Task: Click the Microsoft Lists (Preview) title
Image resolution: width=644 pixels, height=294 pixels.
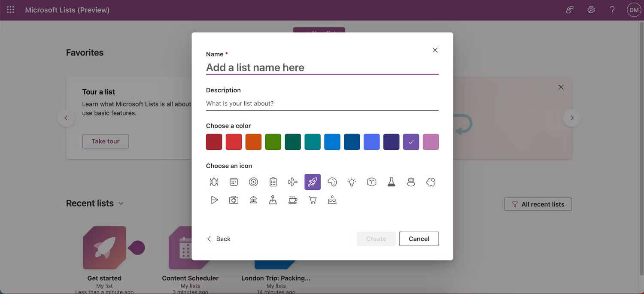Action: [x=67, y=10]
